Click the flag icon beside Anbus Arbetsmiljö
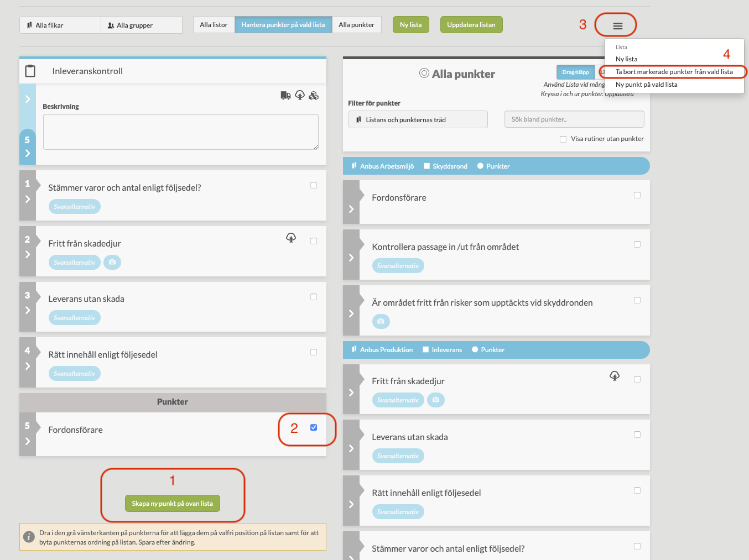749x560 pixels. click(354, 166)
